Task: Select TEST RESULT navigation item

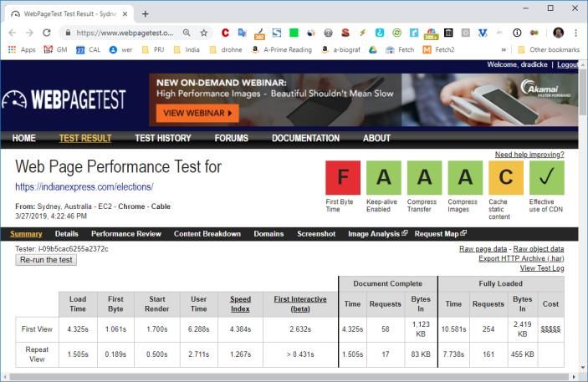Action: [85, 138]
